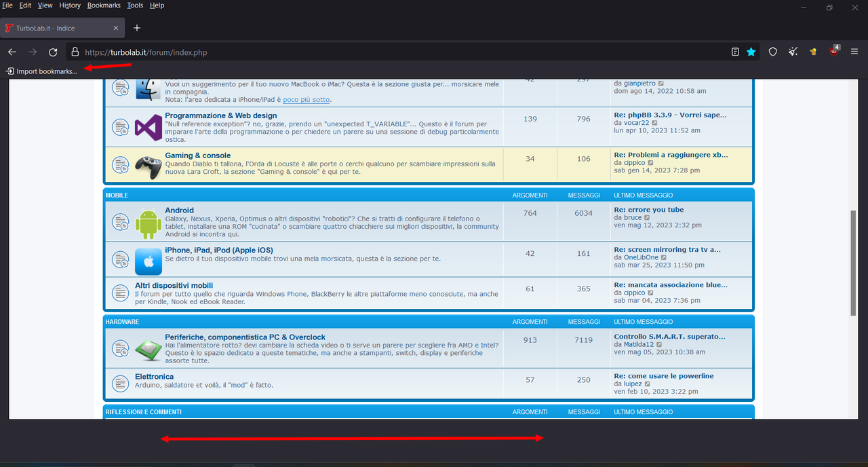Open the Programmazione & Web design forum

click(x=221, y=116)
